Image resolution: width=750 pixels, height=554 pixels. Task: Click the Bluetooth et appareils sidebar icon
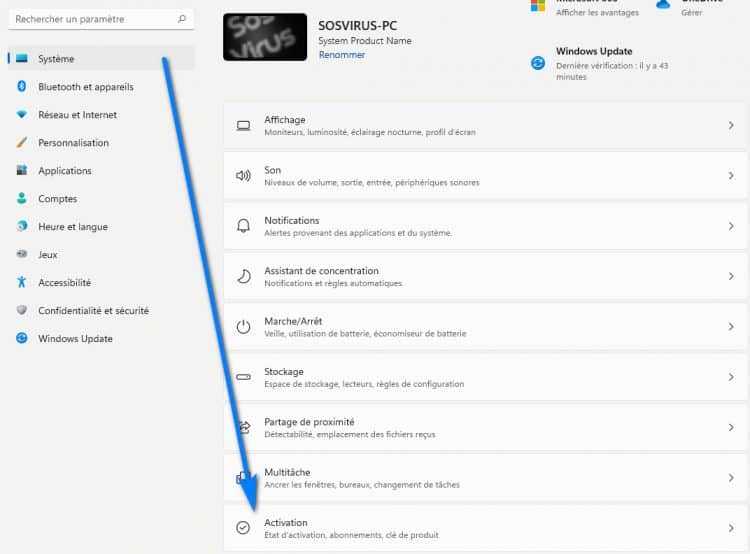point(21,87)
